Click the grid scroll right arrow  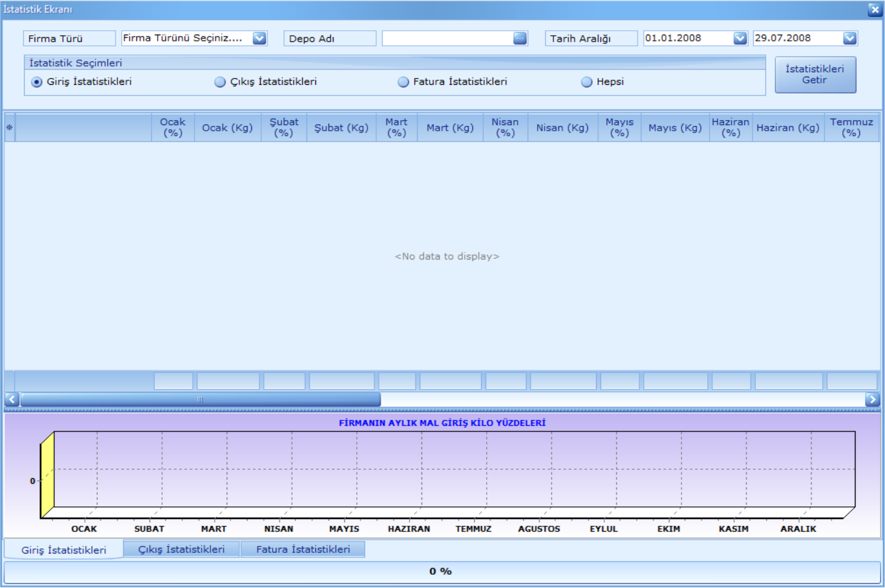point(872,400)
